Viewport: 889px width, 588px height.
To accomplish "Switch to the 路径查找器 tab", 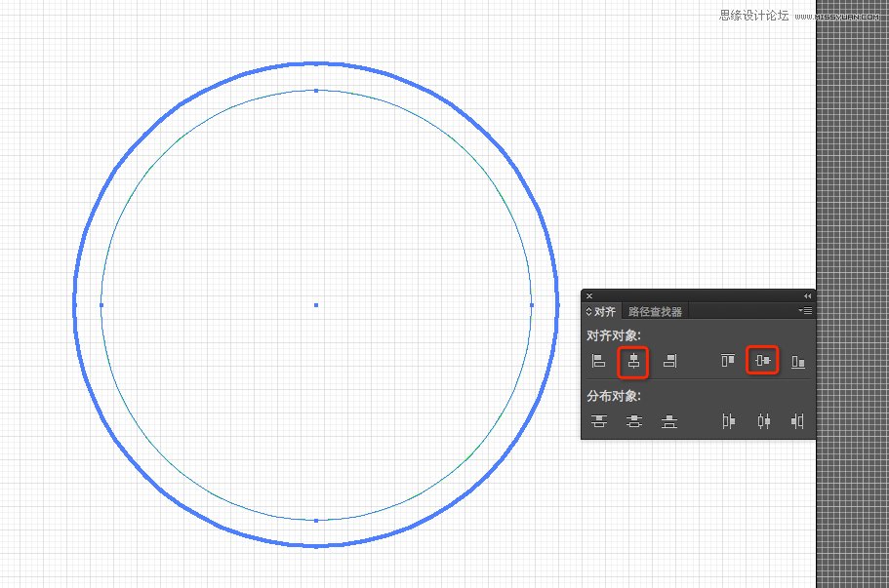I will point(655,312).
